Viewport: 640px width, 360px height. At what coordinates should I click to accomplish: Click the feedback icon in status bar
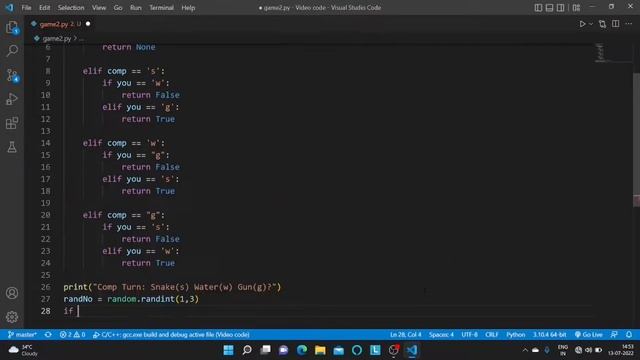coord(614,335)
